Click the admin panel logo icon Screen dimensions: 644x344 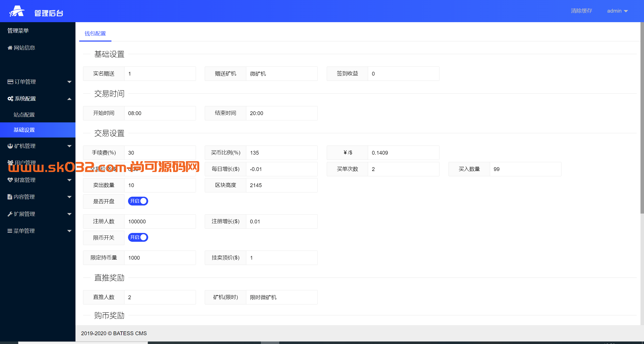coord(17,11)
